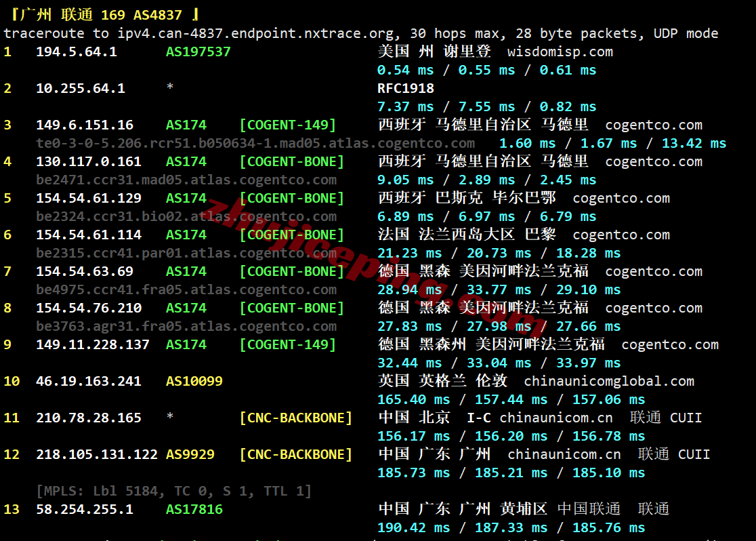Image resolution: width=756 pixels, height=541 pixels.
Task: Click 法国 法兰西岛大区 巴黎 location
Action: click(x=467, y=235)
